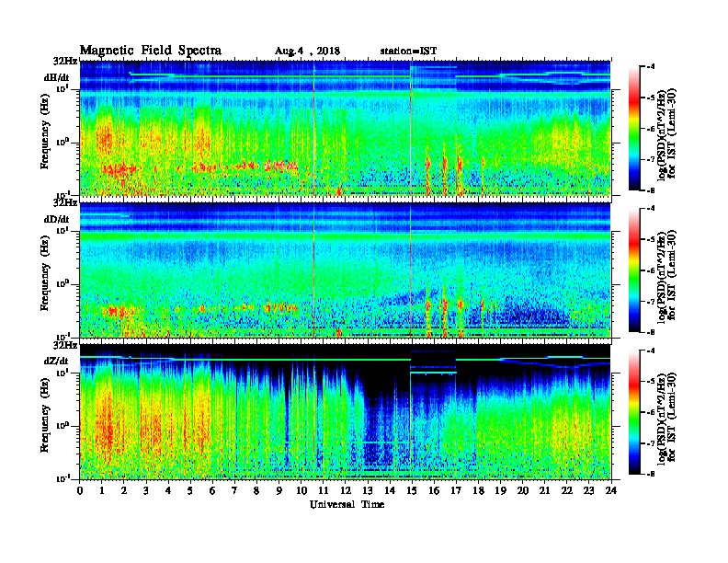
Task: Click the '-4' tick of the dH/dt colorbar
Action: point(651,67)
